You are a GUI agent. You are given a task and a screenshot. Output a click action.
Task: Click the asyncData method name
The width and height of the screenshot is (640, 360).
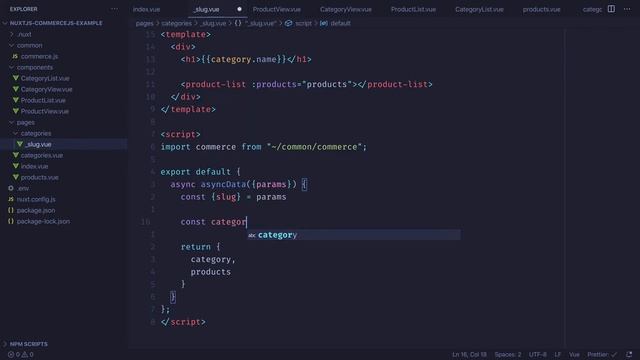pos(223,184)
